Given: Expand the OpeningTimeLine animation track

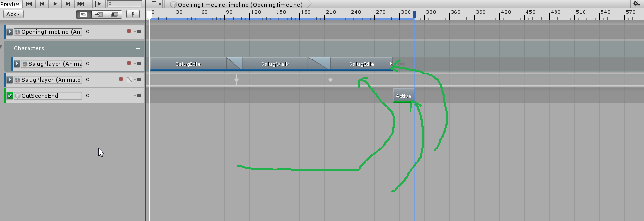Looking at the screenshot, I should [9, 32].
